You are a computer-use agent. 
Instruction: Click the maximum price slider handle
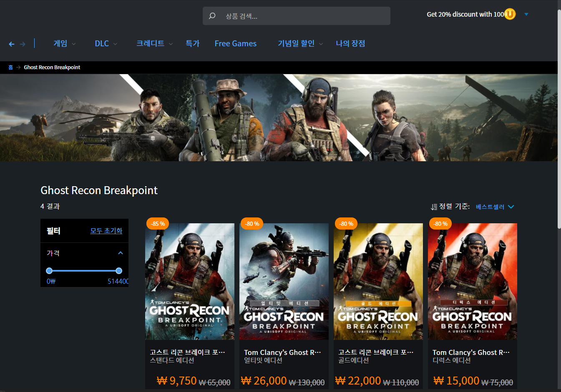(119, 271)
